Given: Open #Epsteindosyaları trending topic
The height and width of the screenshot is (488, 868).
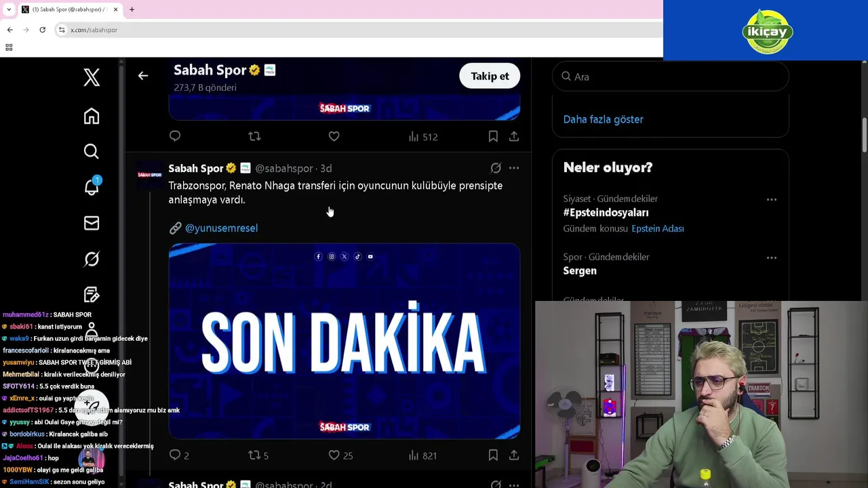Looking at the screenshot, I should pyautogui.click(x=606, y=213).
